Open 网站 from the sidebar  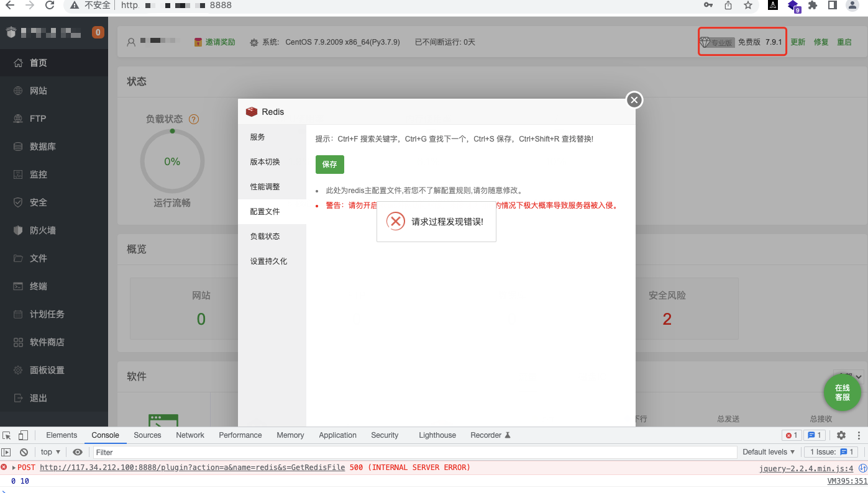click(x=54, y=91)
